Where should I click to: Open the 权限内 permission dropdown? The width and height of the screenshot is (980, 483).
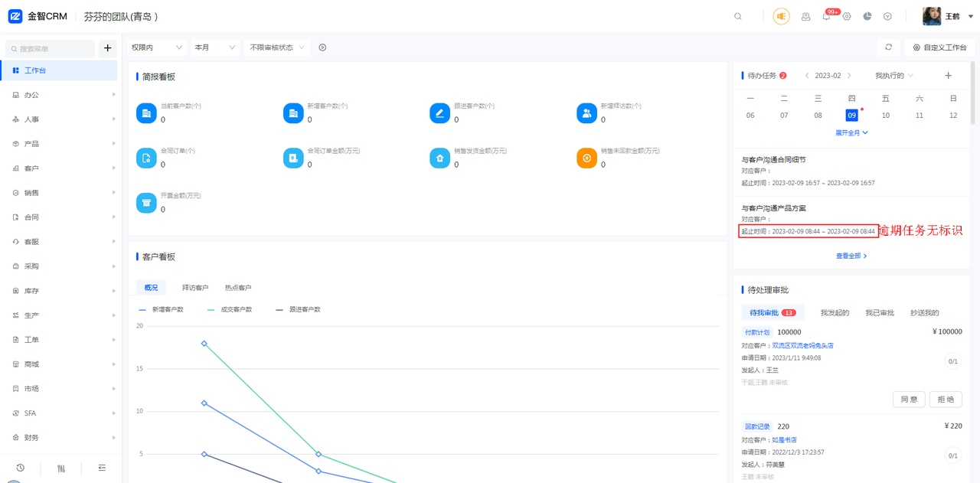click(x=157, y=47)
